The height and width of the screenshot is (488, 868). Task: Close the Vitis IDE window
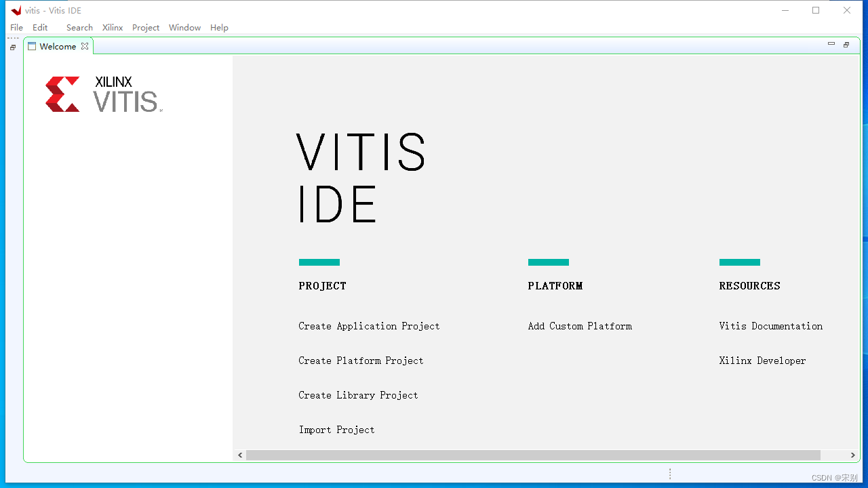click(847, 10)
